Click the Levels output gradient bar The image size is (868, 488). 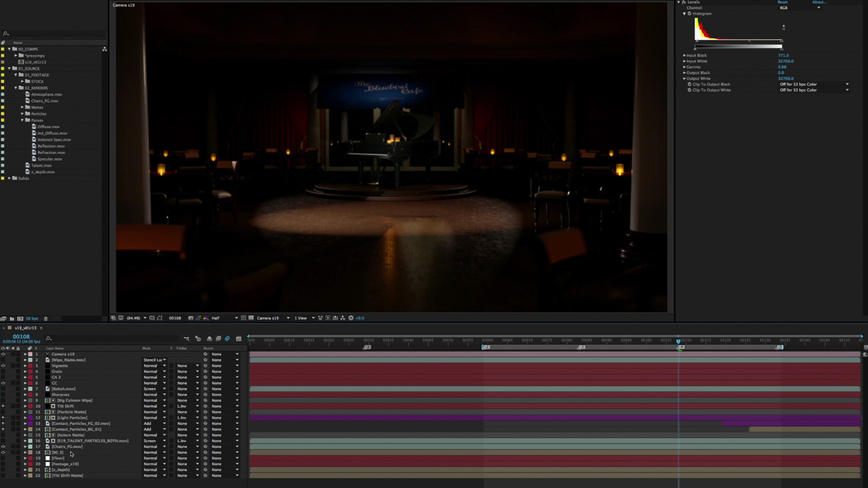coord(738,46)
